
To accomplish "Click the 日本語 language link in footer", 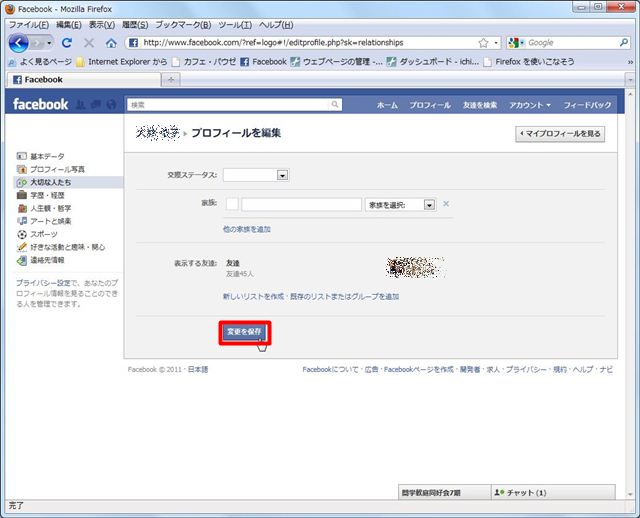I will coord(198,370).
